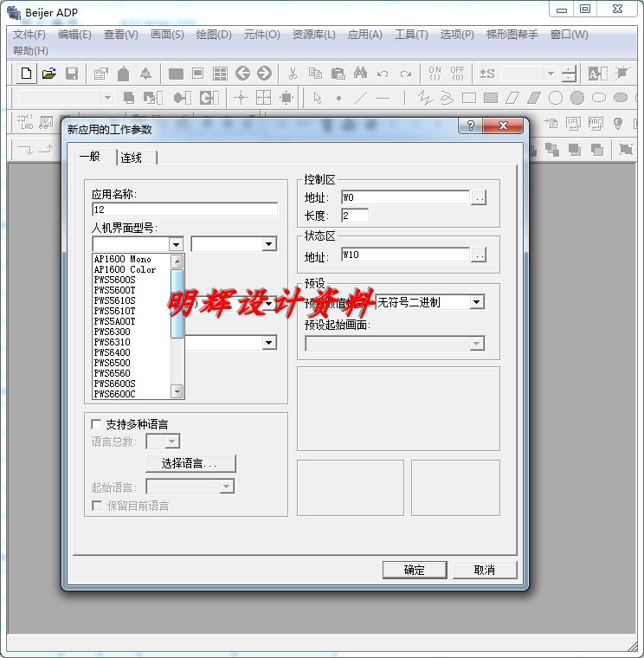Click the 控制区 地址 field W0

(x=405, y=197)
